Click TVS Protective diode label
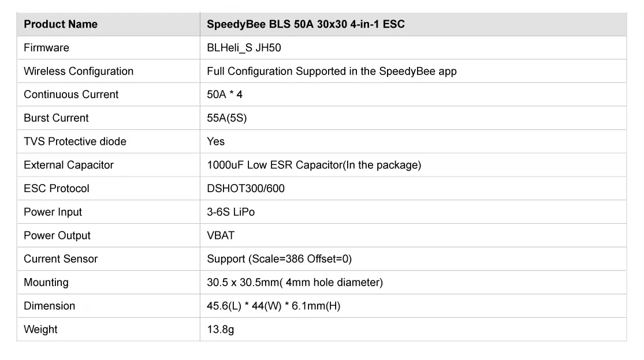 point(75,141)
